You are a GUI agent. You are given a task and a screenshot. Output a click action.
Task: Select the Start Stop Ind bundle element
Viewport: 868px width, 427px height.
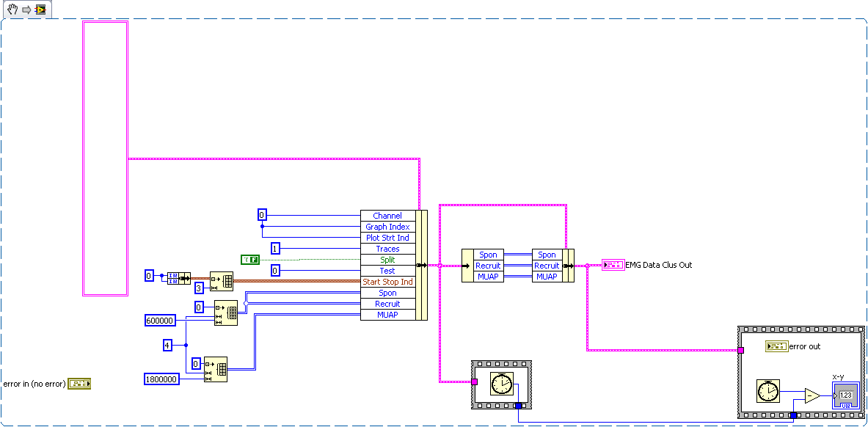click(x=387, y=282)
